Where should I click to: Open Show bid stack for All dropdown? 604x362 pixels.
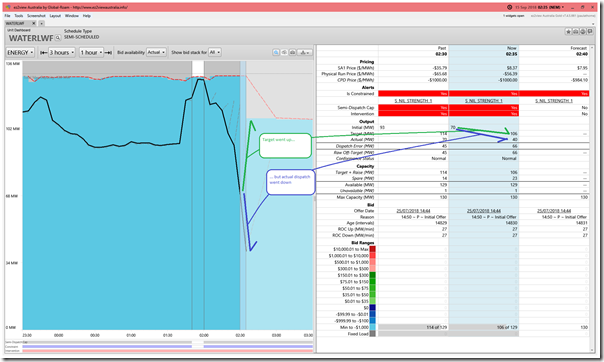click(215, 52)
